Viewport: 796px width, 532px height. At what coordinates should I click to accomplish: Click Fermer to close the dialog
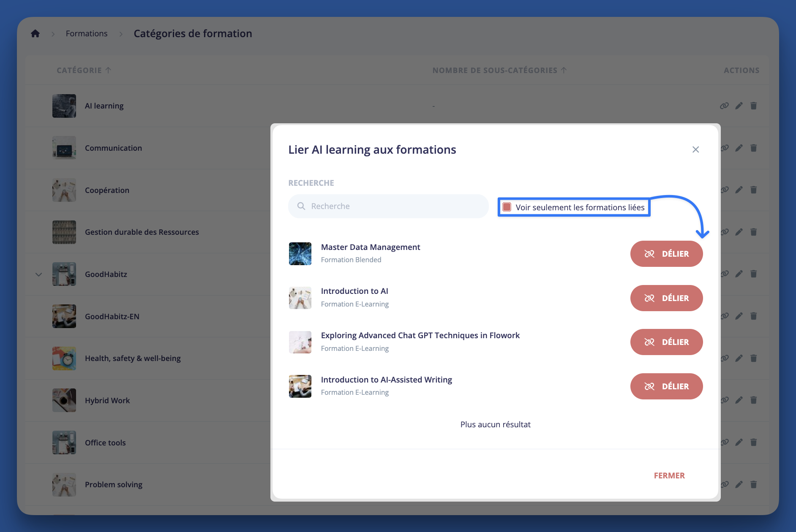[x=669, y=475]
